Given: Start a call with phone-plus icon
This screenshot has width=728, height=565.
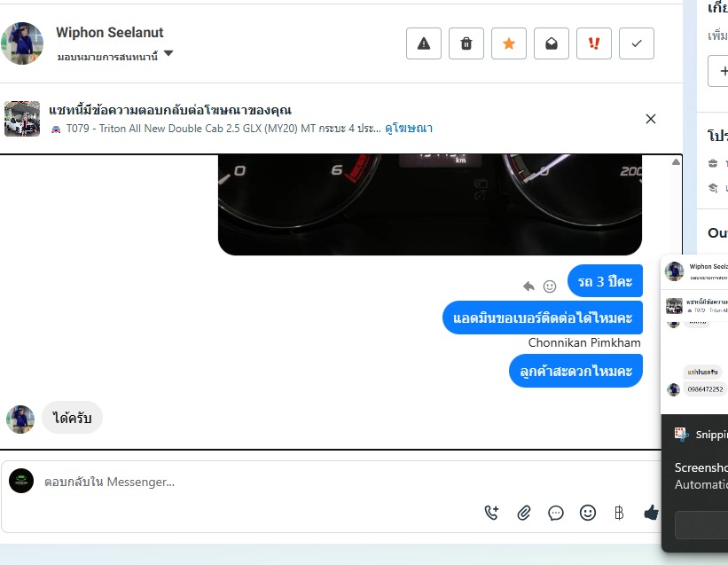Looking at the screenshot, I should 491,513.
